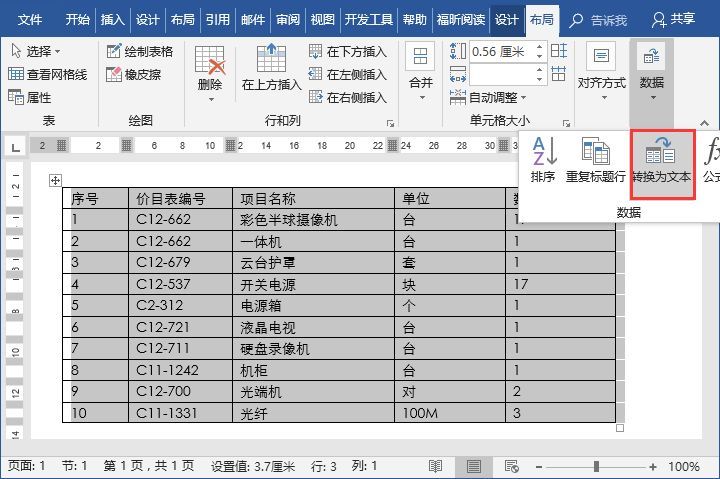720x479 pixels.
Task: Click the zoom in plus button
Action: (653, 467)
